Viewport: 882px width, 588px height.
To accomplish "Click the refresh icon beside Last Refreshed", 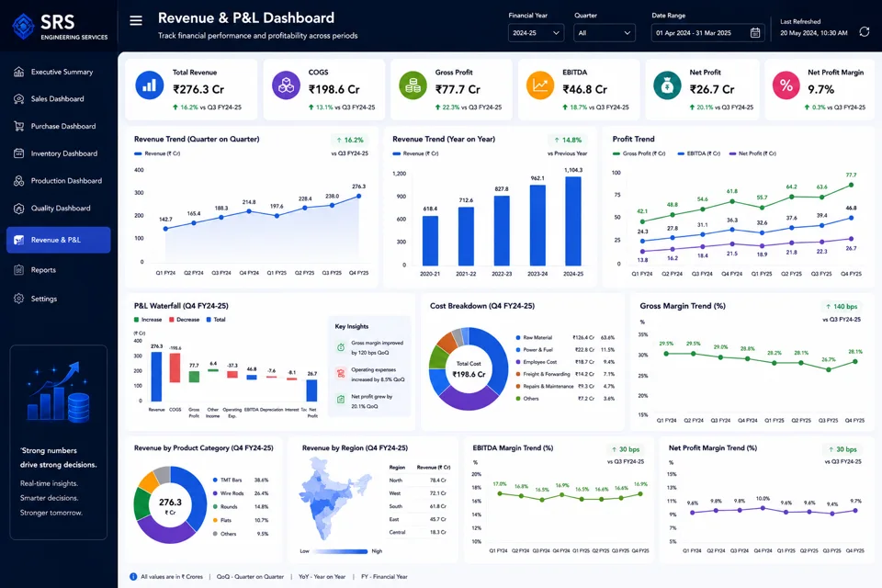I will pyautogui.click(x=864, y=32).
